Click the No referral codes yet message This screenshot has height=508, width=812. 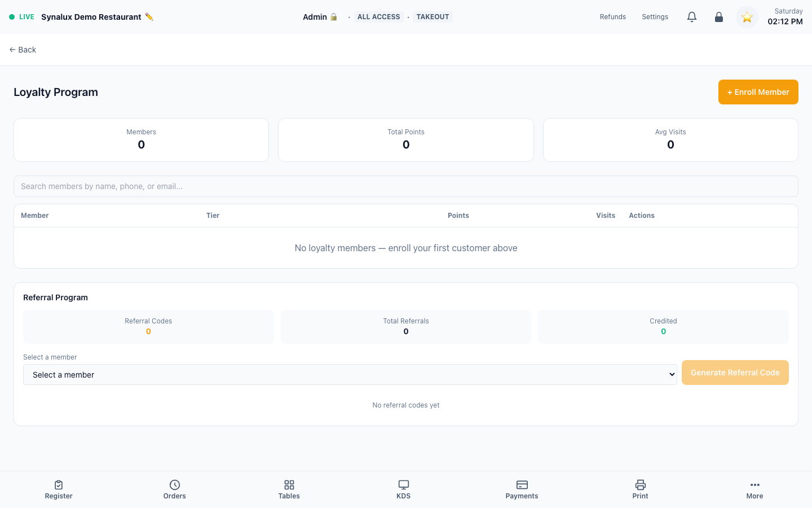[x=406, y=405]
